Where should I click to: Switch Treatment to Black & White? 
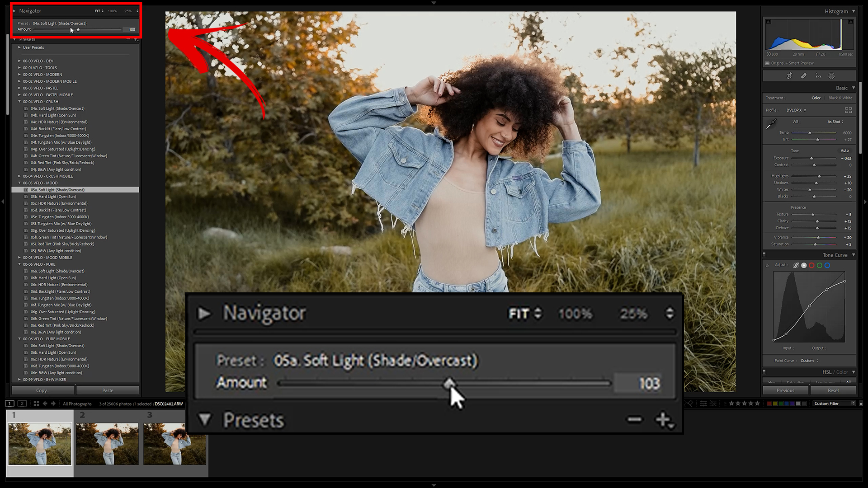point(840,98)
